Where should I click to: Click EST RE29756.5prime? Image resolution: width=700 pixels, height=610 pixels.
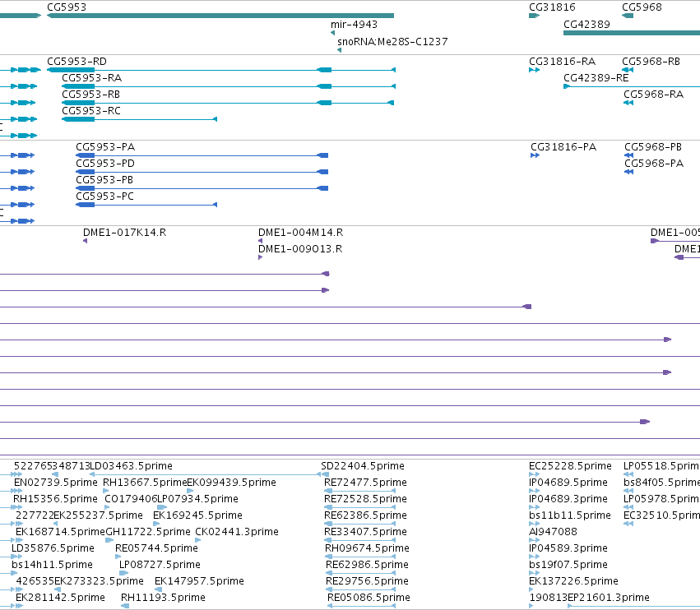367,581
